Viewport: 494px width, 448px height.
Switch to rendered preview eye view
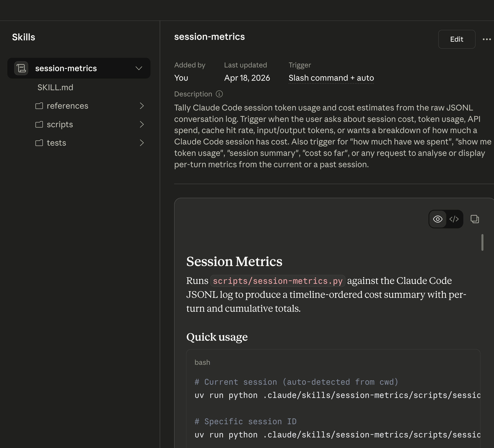coord(438,219)
